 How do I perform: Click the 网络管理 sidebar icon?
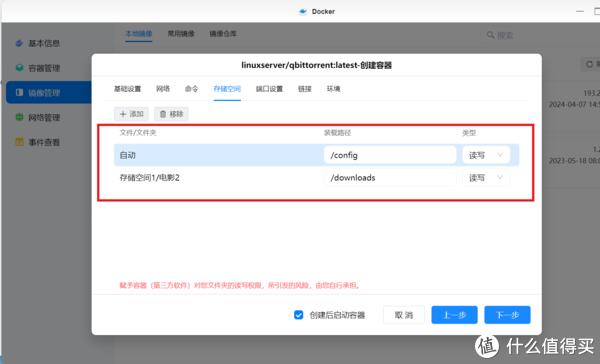coord(19,117)
